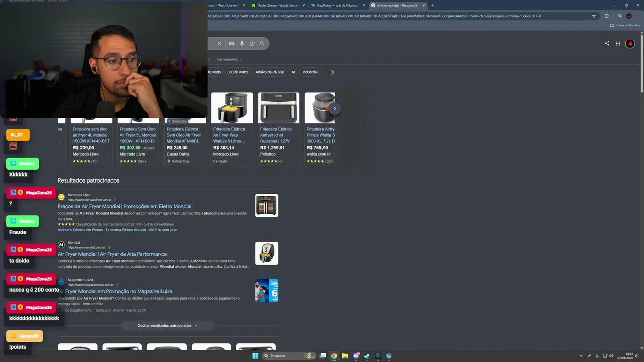Apply the Ar filter chip
The image size is (644, 362).
click(x=293, y=72)
